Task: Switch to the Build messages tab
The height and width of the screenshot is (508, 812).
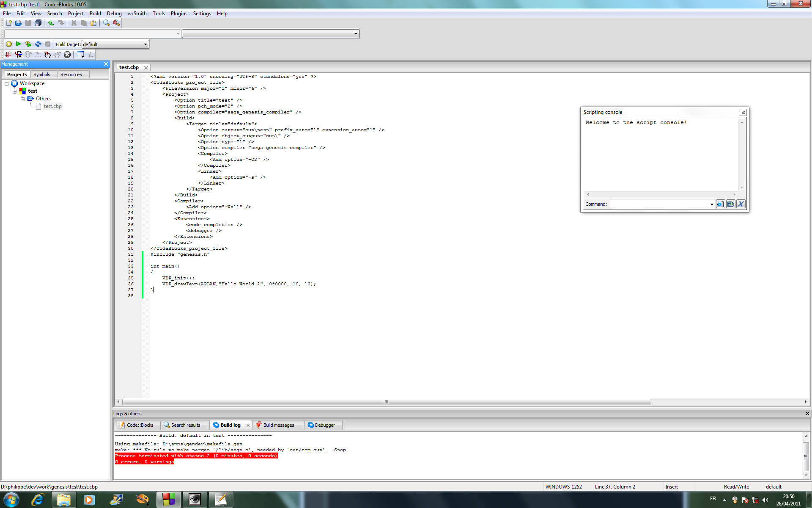Action: [278, 425]
